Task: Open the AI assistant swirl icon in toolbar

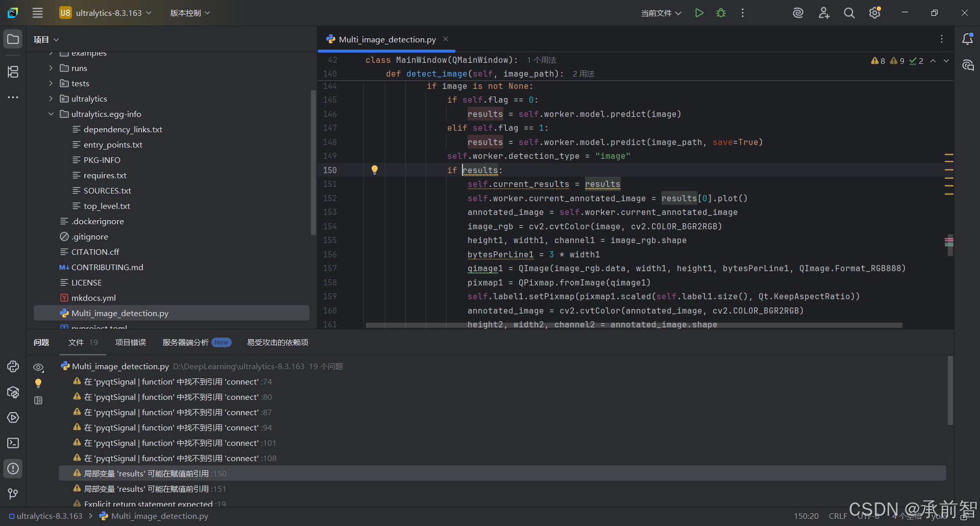Action: (x=798, y=13)
